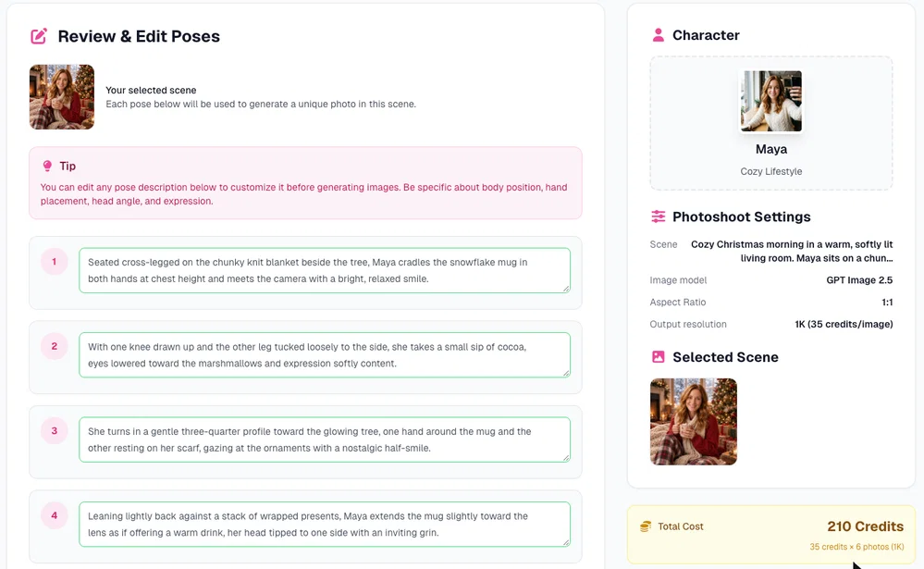Click the image icon beside Selected Scene
The width and height of the screenshot is (924, 569).
659,357
